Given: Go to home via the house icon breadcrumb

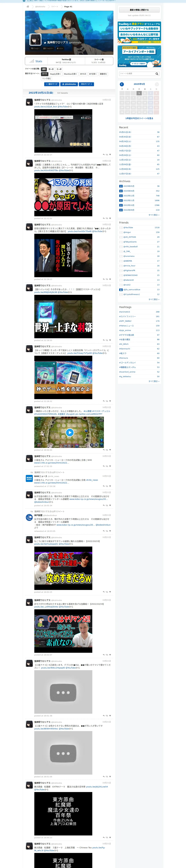Looking at the screenshot, I should [x=28, y=6].
